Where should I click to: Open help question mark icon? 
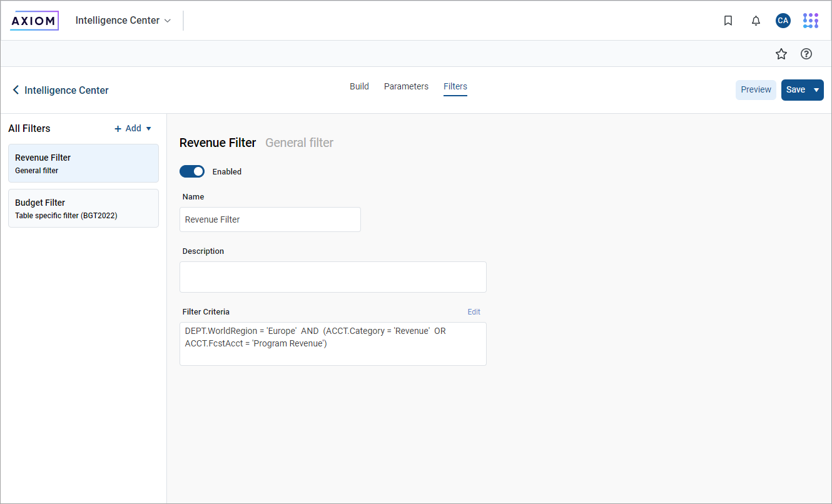(x=806, y=54)
